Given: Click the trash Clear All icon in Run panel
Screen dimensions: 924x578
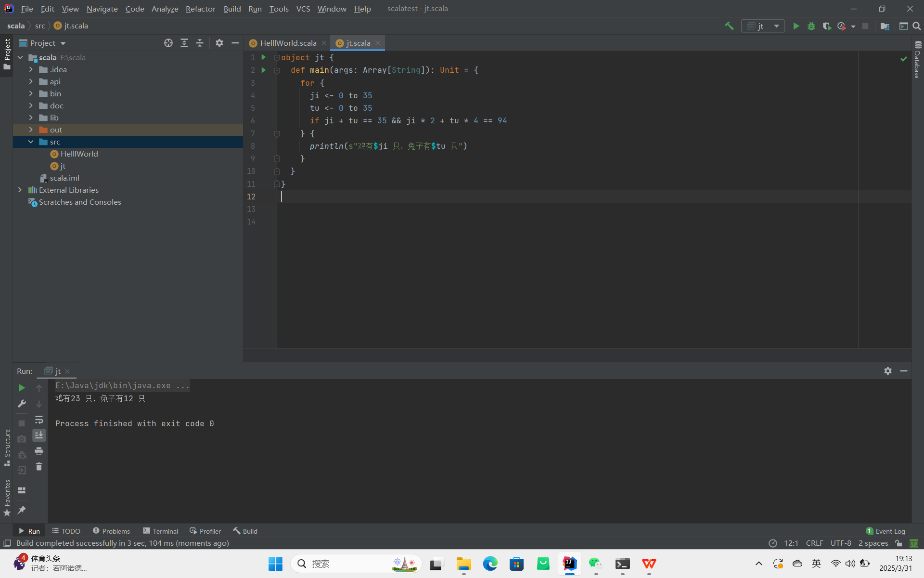Looking at the screenshot, I should coord(39,466).
